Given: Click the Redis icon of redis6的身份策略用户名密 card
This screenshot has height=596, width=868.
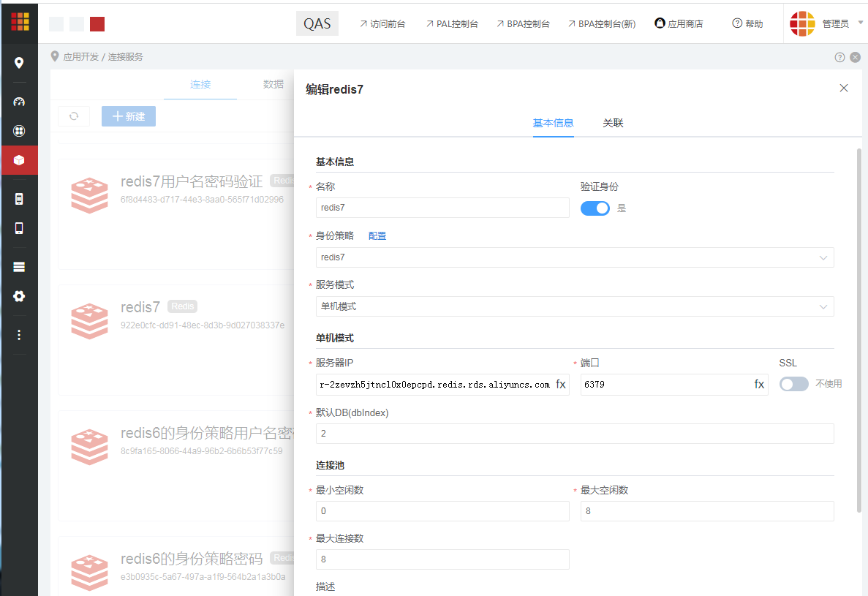Looking at the screenshot, I should [x=90, y=447].
